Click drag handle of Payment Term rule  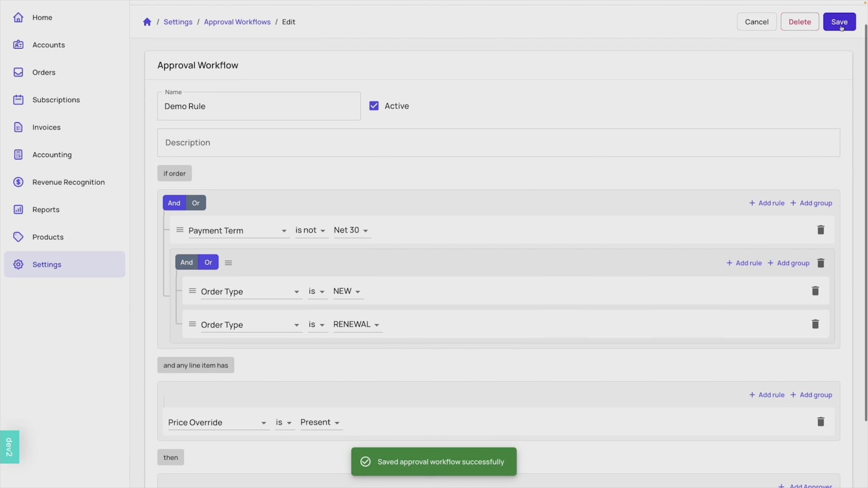180,230
